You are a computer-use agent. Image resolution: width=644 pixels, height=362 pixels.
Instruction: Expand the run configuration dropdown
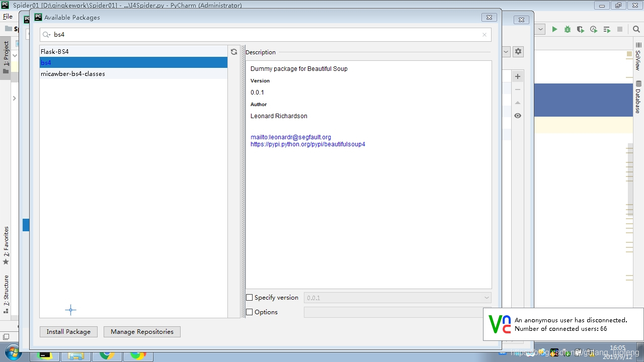pyautogui.click(x=540, y=30)
